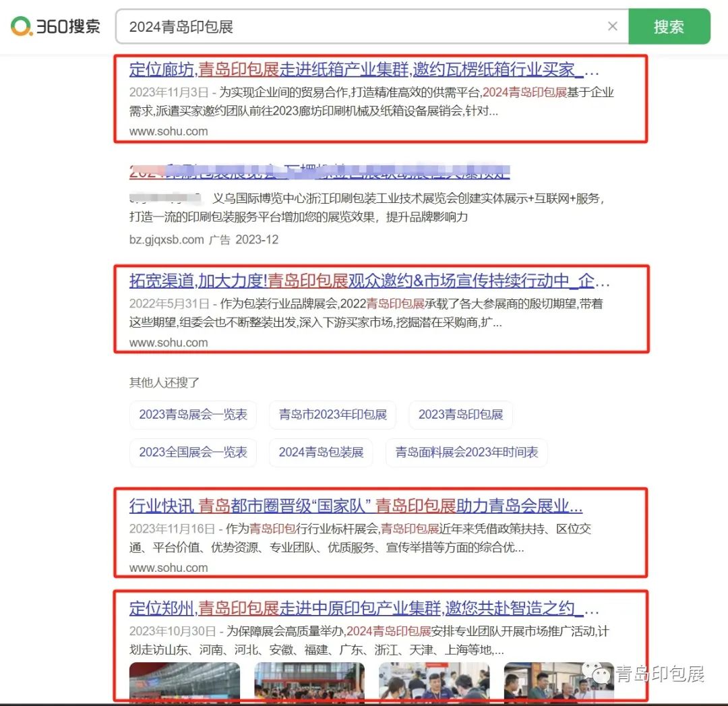Open the 定位郑州 青岛印包展 result title
The width and height of the screenshot is (728, 706).
(x=364, y=608)
